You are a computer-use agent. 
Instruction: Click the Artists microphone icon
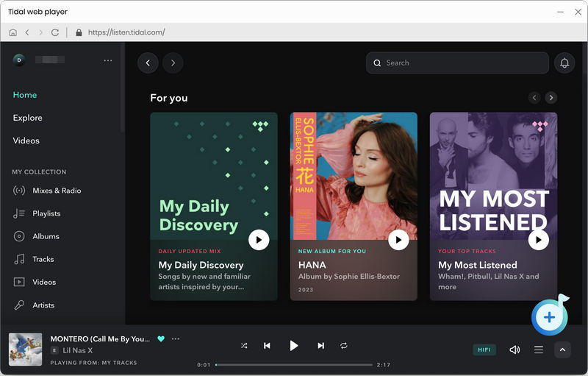[19, 305]
